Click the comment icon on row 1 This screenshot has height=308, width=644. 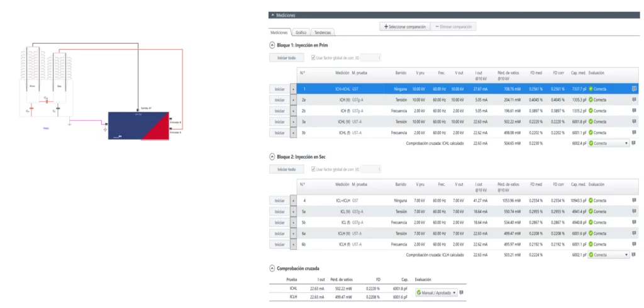pyautogui.click(x=634, y=89)
